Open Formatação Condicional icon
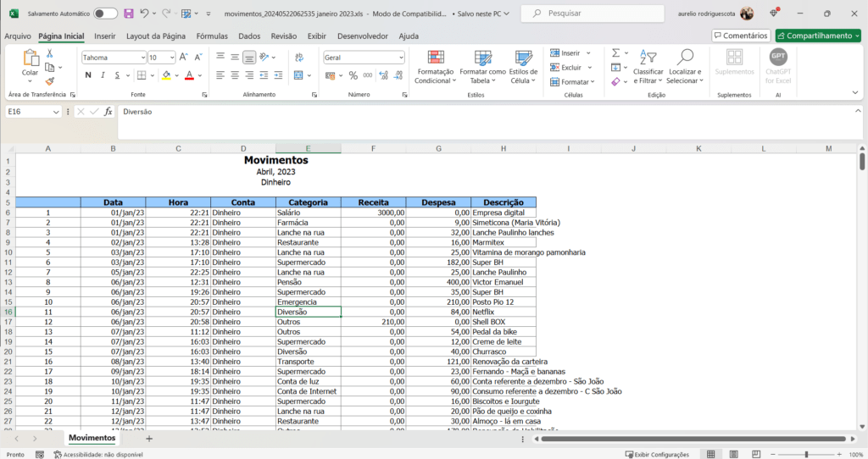 436,58
